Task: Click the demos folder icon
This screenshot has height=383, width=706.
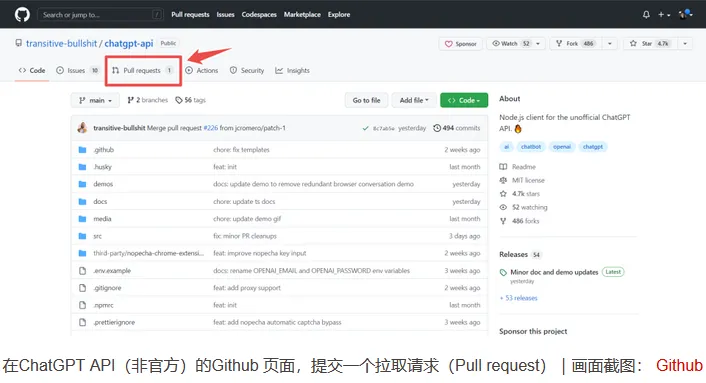Action: pos(82,184)
